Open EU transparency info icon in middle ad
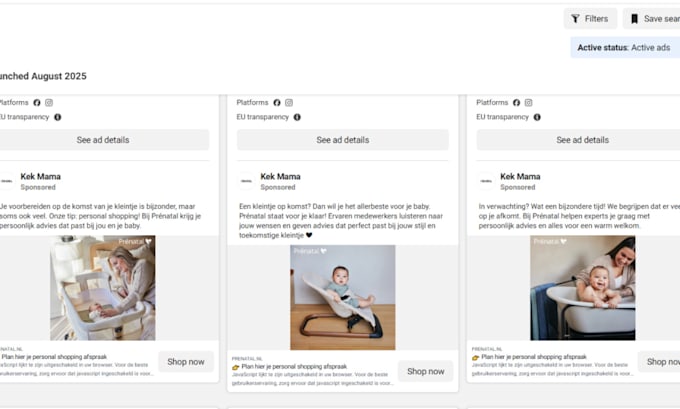Screen dimensions: 680x409 (x=297, y=117)
